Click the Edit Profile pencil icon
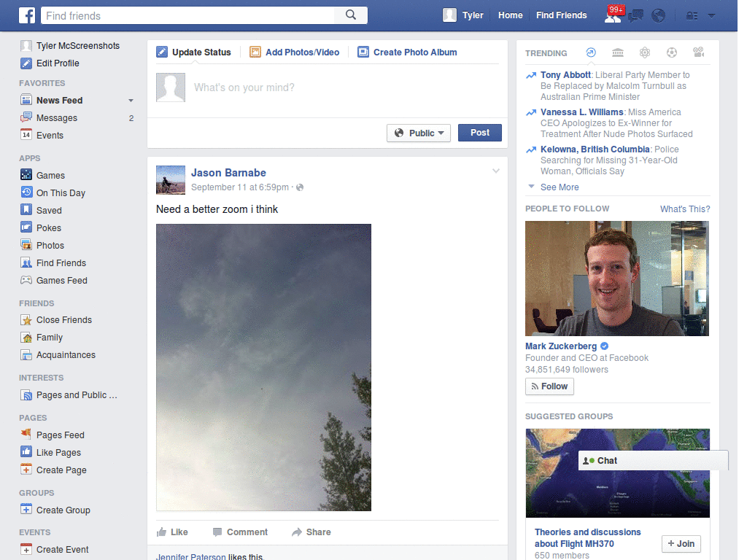Viewport: 747px width, 560px height. coord(26,63)
